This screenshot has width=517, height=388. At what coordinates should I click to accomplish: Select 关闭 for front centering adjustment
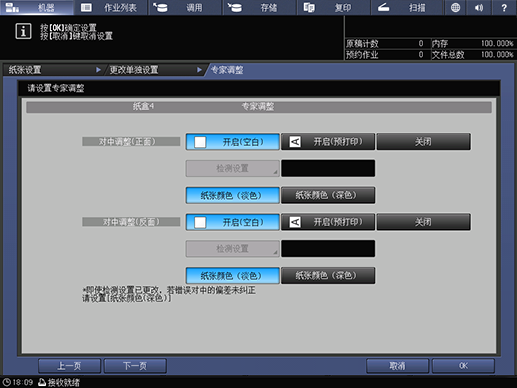[x=423, y=142]
